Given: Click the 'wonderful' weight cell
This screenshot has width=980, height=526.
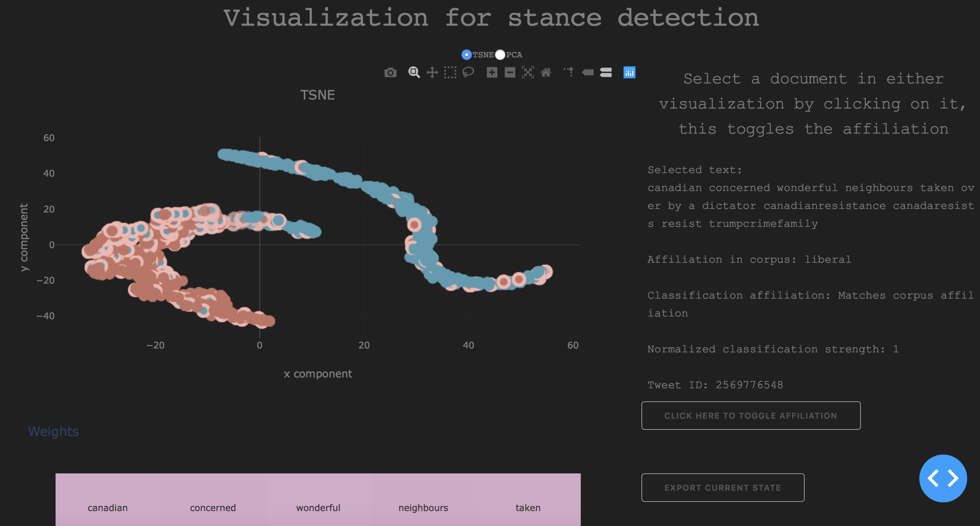Looking at the screenshot, I should pos(318,508).
